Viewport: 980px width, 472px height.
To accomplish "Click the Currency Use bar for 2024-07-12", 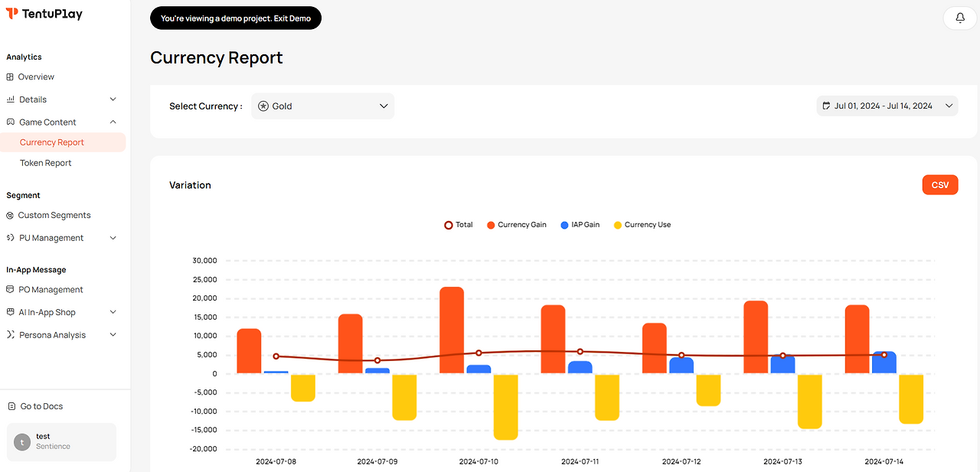I will (708, 390).
